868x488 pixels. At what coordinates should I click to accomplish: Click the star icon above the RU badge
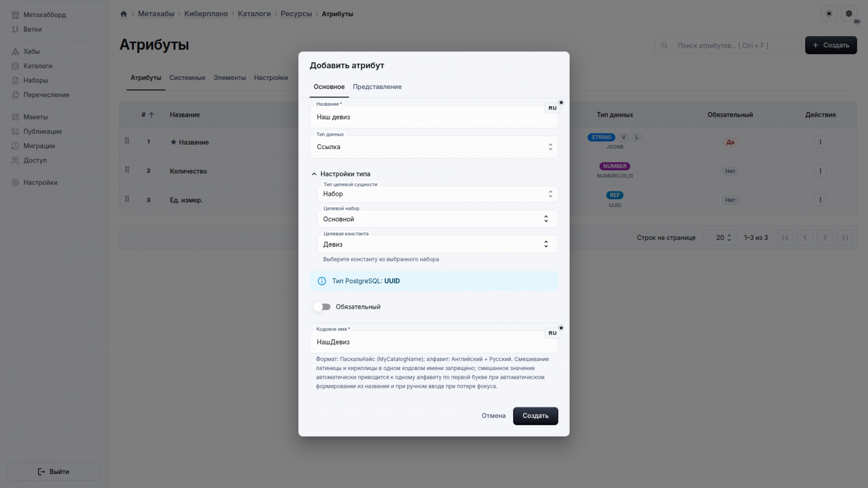pos(561,102)
